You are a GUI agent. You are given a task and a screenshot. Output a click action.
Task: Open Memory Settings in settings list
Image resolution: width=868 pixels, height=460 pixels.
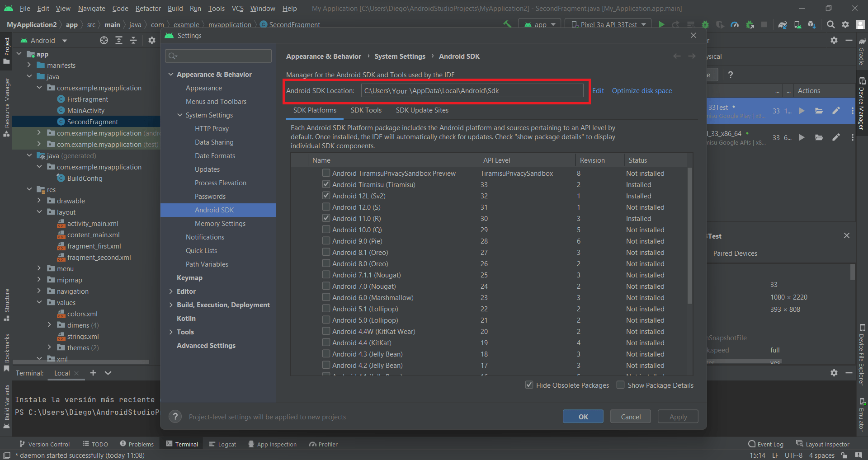point(220,223)
